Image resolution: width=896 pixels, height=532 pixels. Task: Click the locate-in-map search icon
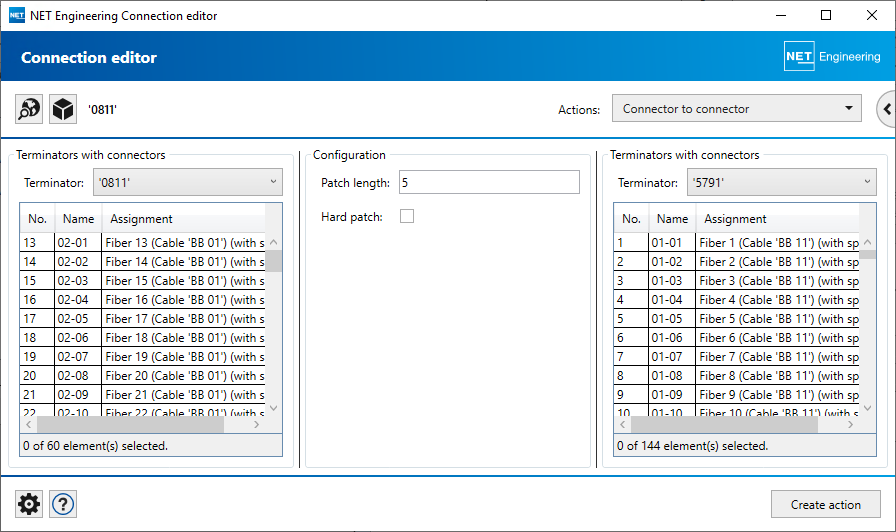pyautogui.click(x=29, y=109)
